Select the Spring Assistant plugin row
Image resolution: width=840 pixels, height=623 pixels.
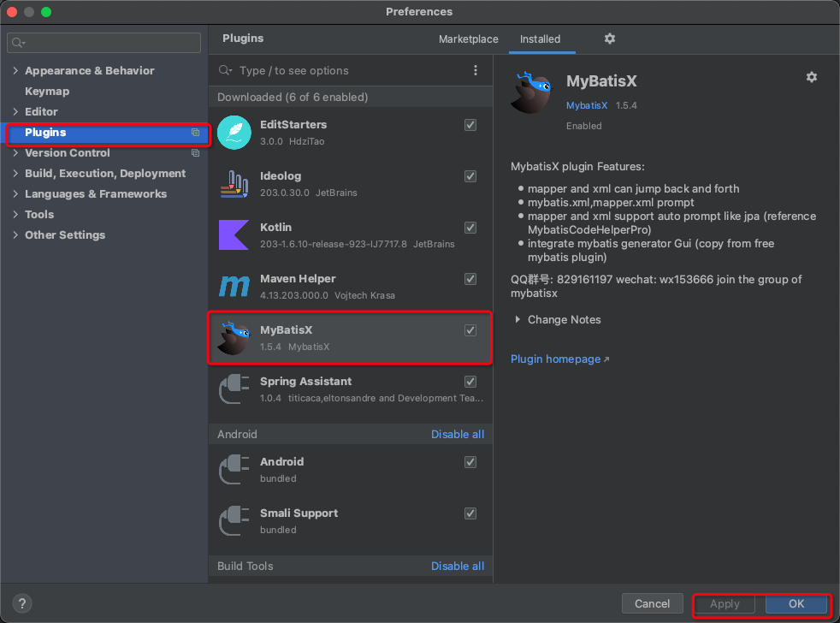click(x=351, y=389)
